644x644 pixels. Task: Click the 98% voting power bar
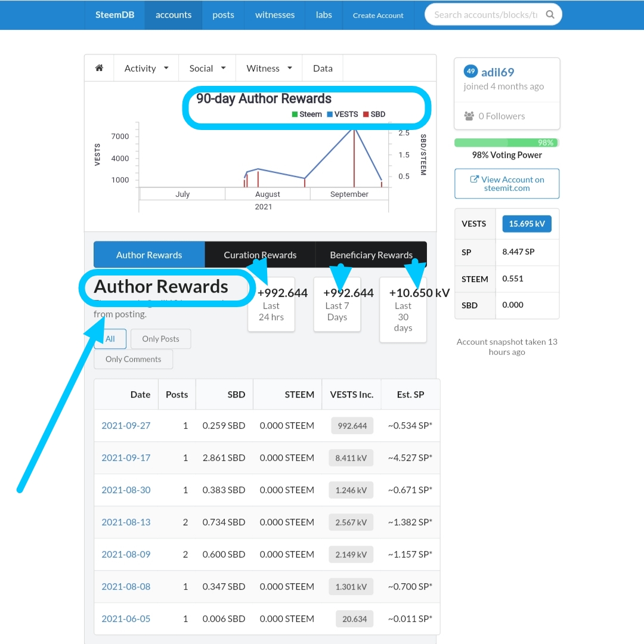coord(507,143)
